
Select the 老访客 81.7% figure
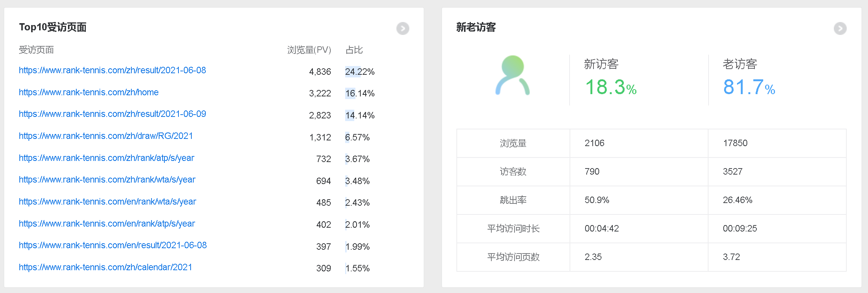point(749,87)
